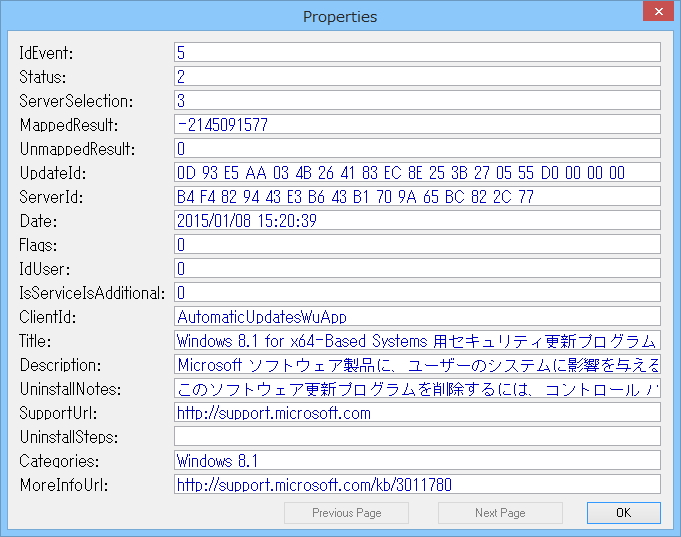The height and width of the screenshot is (537, 681).
Task: Click the "Categories:" label
Action: coord(59,461)
